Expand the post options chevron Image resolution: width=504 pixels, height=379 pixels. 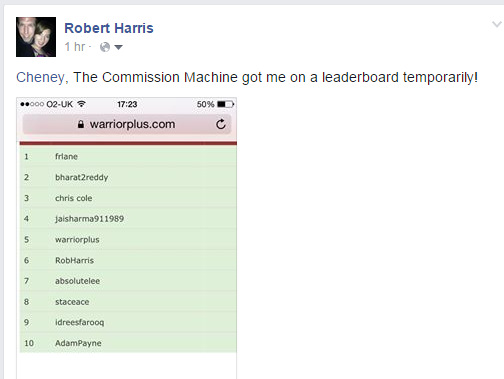(x=497, y=24)
